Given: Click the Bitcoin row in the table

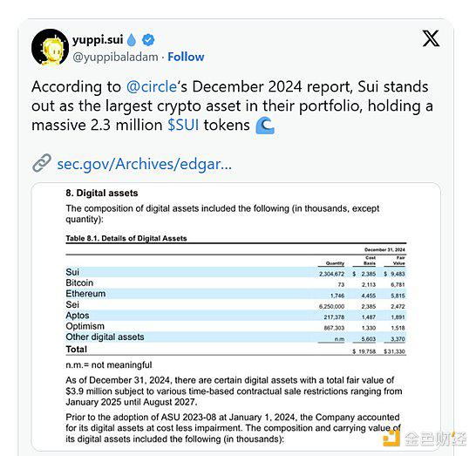Looking at the screenshot, I should pyautogui.click(x=235, y=283).
